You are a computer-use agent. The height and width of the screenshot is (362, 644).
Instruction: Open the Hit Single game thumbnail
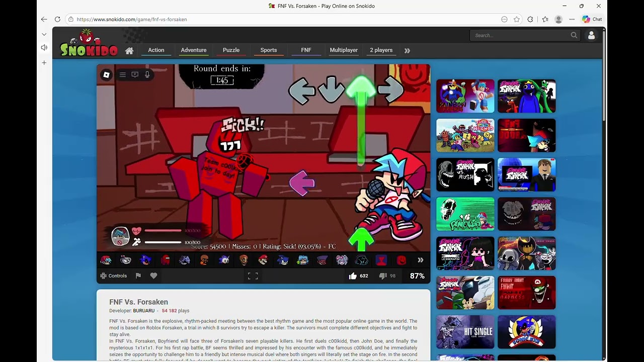tap(465, 332)
